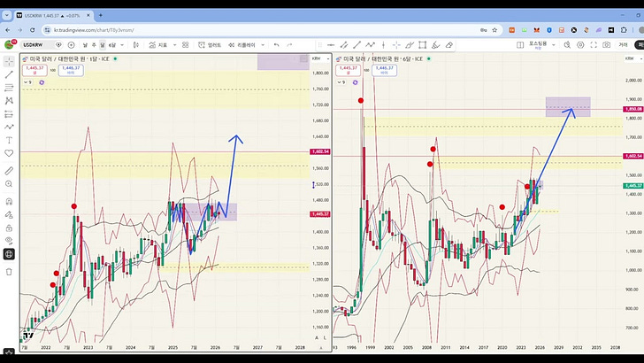The width and height of the screenshot is (644, 363).
Task: Select the Zoom In magnifier tool
Action: [x=9, y=184]
